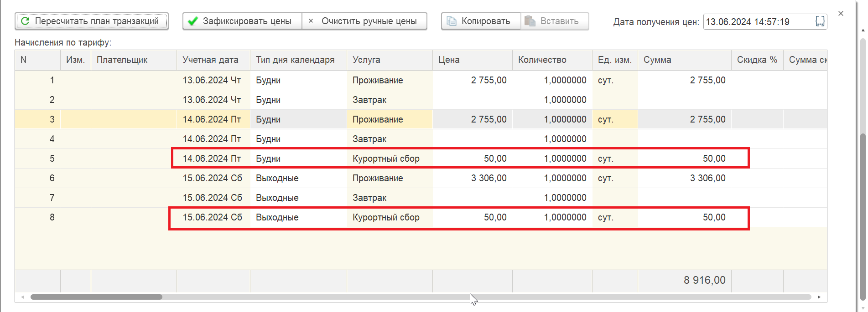Click date 14.06.2024 Пт in row 5
Screen dimensions: 868x312
click(213, 159)
